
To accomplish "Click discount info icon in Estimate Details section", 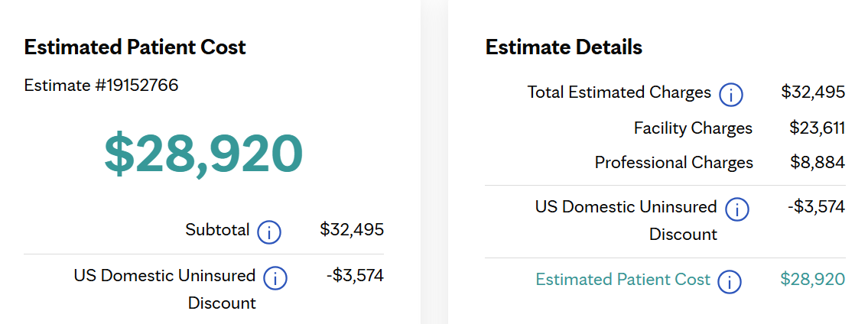I will tap(736, 209).
